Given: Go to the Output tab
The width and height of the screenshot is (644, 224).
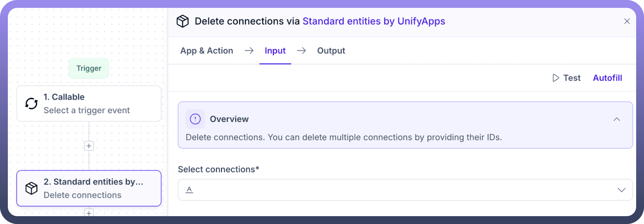Looking at the screenshot, I should [x=331, y=51].
